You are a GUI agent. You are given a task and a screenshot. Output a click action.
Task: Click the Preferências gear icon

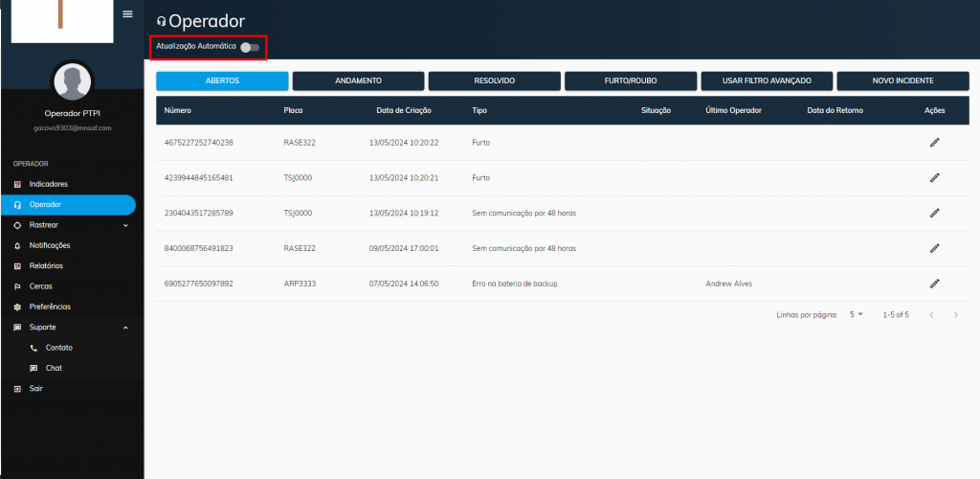17,307
